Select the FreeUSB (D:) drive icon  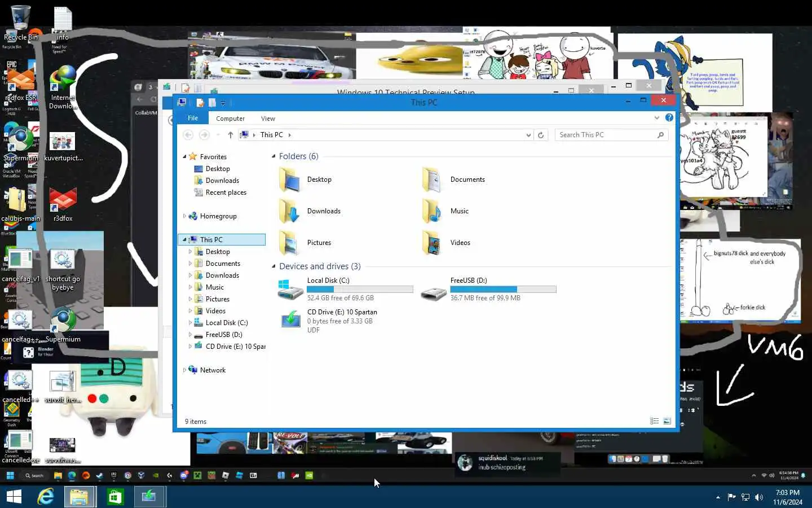(x=434, y=292)
